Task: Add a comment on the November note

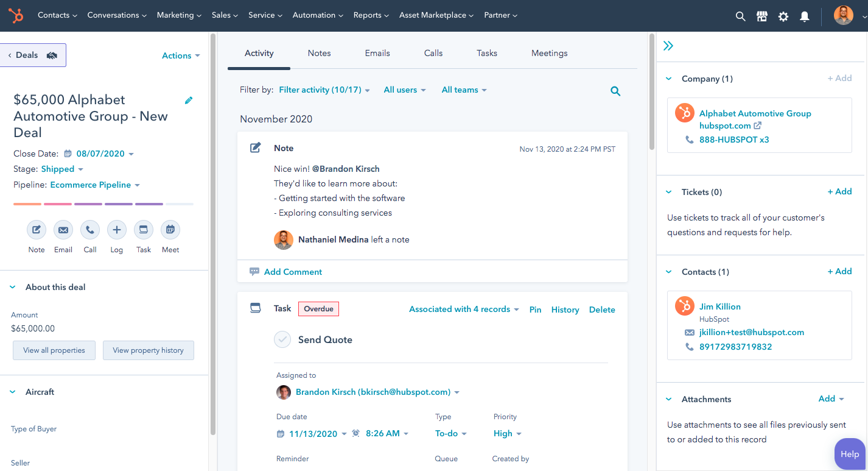Action: pos(292,271)
